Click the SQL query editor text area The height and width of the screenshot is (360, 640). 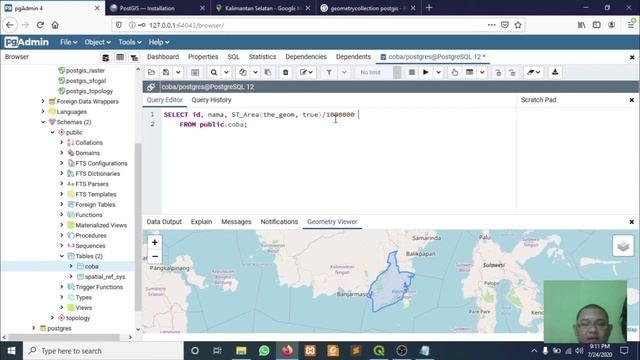click(x=338, y=161)
